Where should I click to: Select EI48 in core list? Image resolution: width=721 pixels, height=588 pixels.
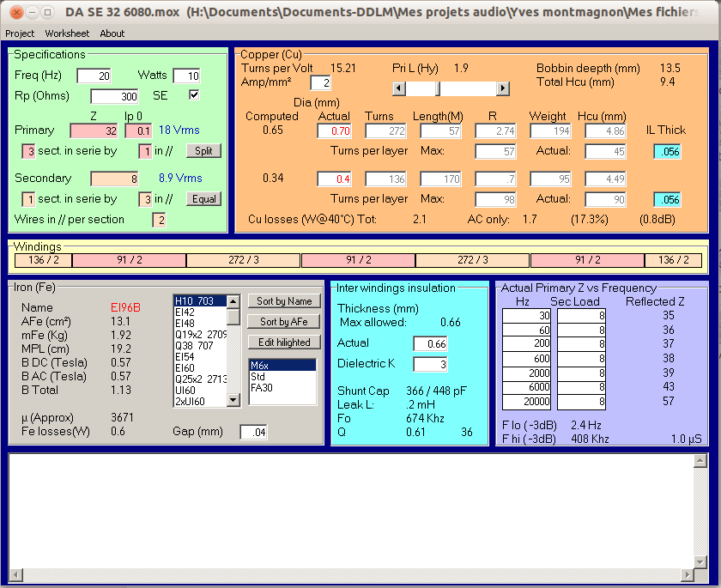[200, 324]
